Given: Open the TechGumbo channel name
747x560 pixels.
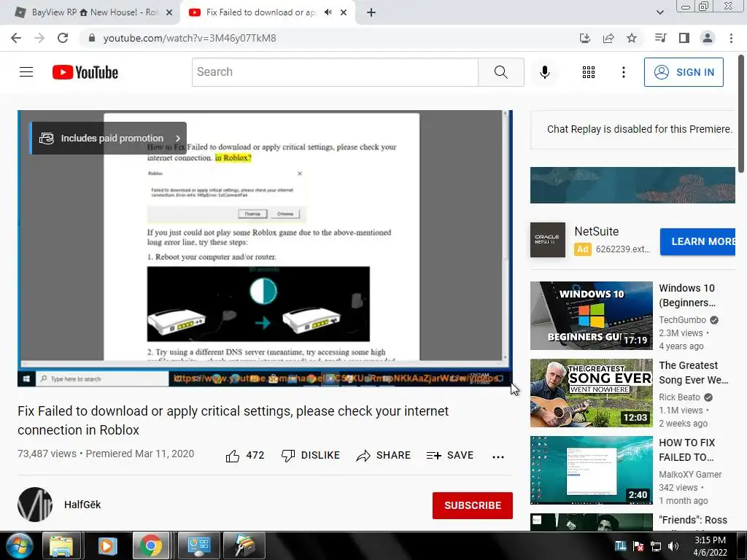Looking at the screenshot, I should 682,320.
